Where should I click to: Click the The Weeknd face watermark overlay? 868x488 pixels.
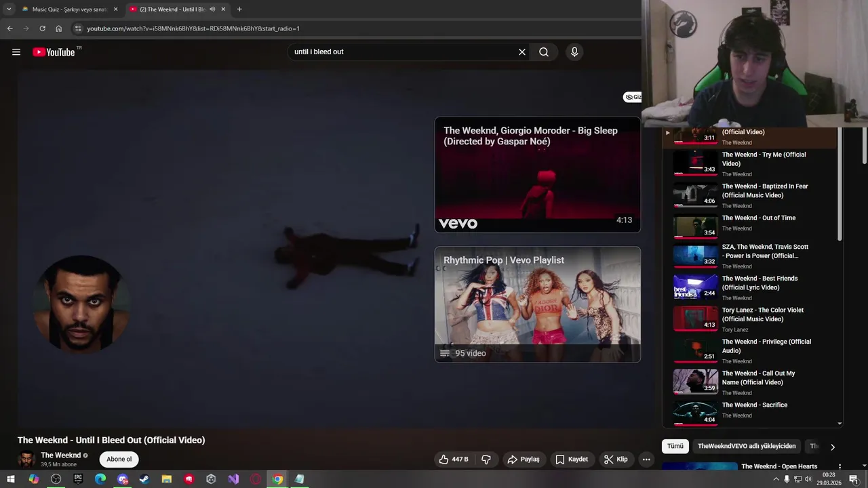click(81, 304)
